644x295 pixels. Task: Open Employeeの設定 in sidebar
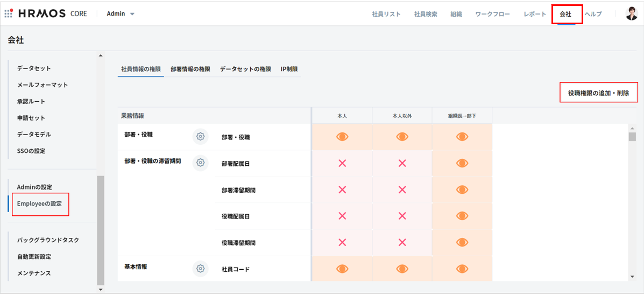(40, 203)
